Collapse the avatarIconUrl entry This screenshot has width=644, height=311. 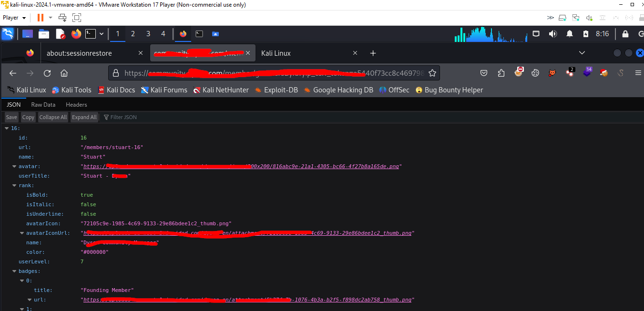point(22,233)
